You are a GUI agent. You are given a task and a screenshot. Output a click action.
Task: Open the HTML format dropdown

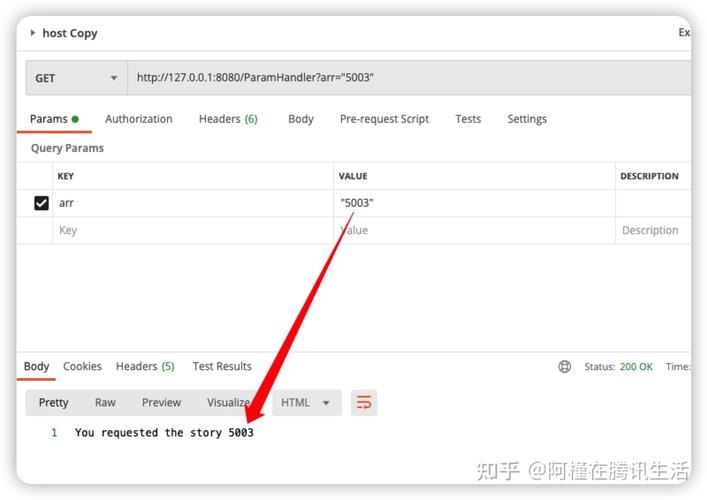point(307,403)
